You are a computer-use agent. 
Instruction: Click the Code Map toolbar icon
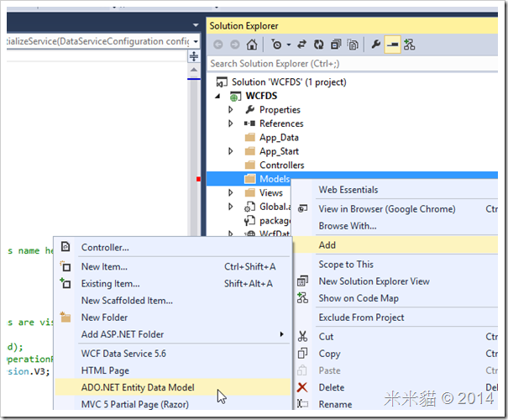409,45
